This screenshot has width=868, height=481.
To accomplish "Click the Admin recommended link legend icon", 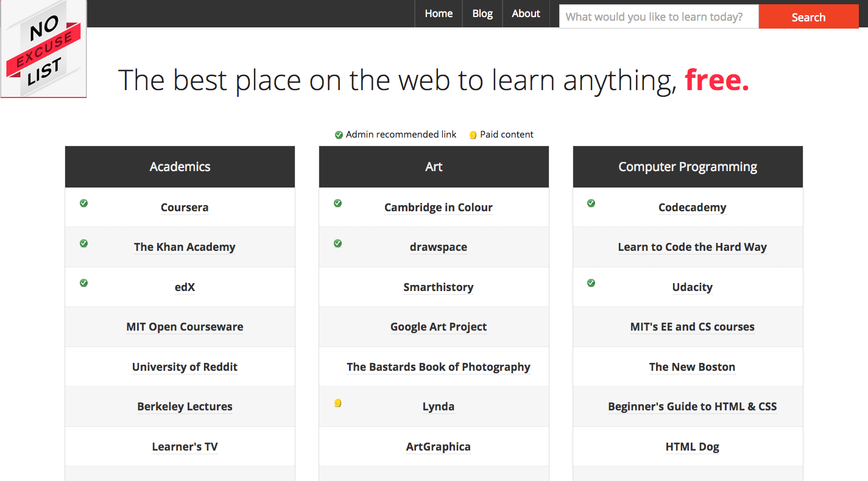I will pyautogui.click(x=339, y=135).
